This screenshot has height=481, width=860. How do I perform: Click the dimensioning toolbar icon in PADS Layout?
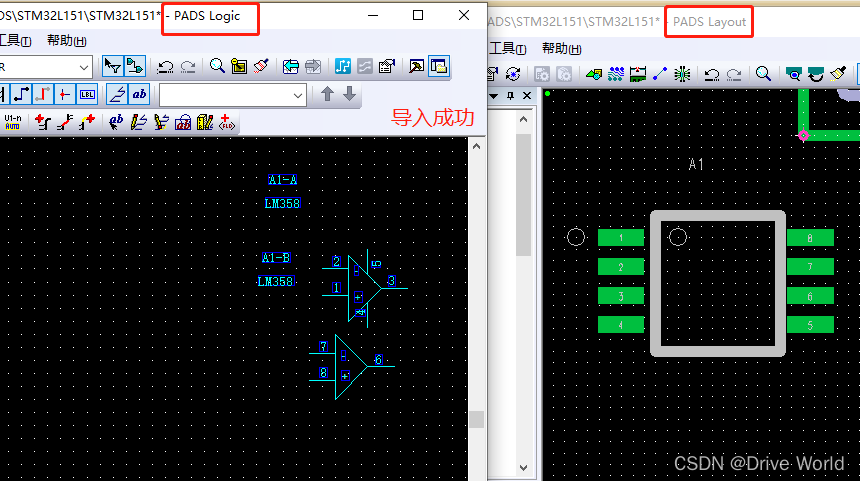[638, 74]
